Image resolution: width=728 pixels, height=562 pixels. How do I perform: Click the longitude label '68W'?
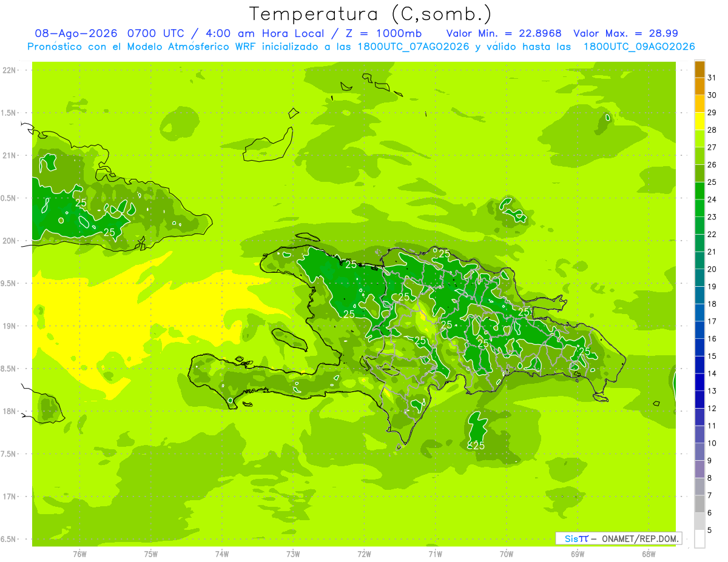click(x=649, y=554)
